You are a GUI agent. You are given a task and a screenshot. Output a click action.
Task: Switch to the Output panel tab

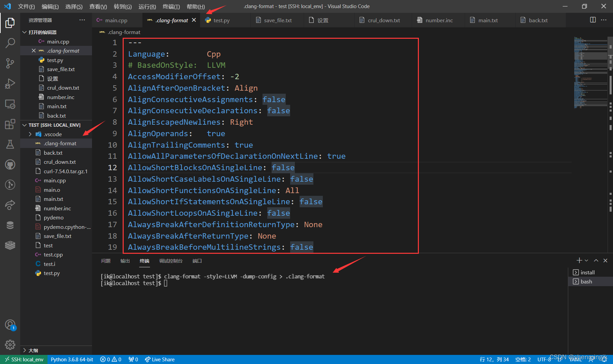[125, 261]
